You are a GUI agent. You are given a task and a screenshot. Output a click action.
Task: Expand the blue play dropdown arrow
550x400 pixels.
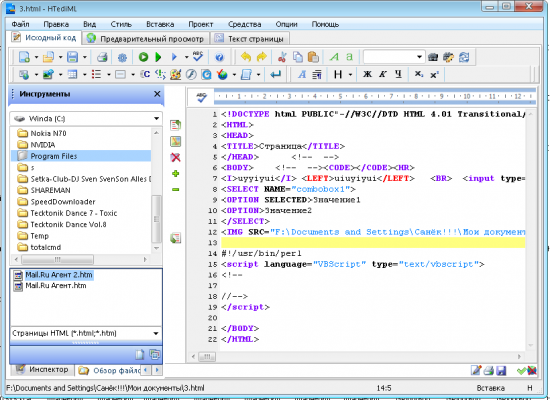click(187, 57)
